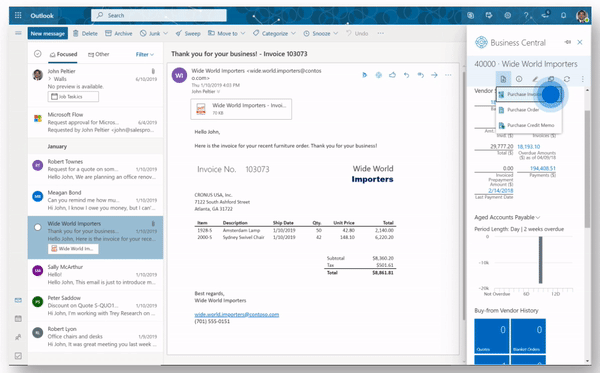Open the Filter dropdown
The image size is (600, 373).
click(145, 54)
